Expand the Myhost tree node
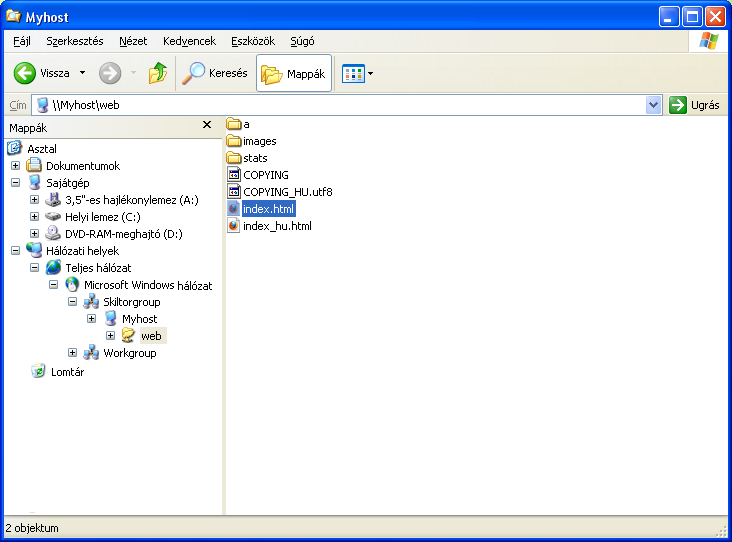 92,319
